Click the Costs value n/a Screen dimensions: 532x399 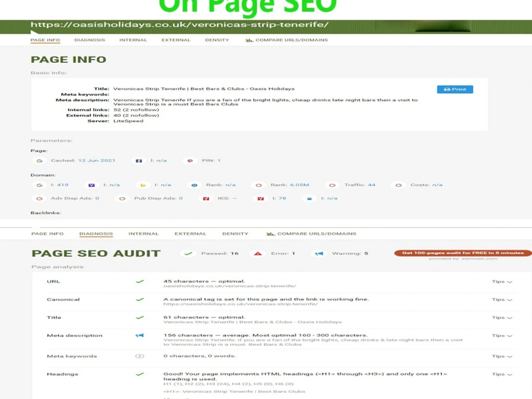(437, 185)
